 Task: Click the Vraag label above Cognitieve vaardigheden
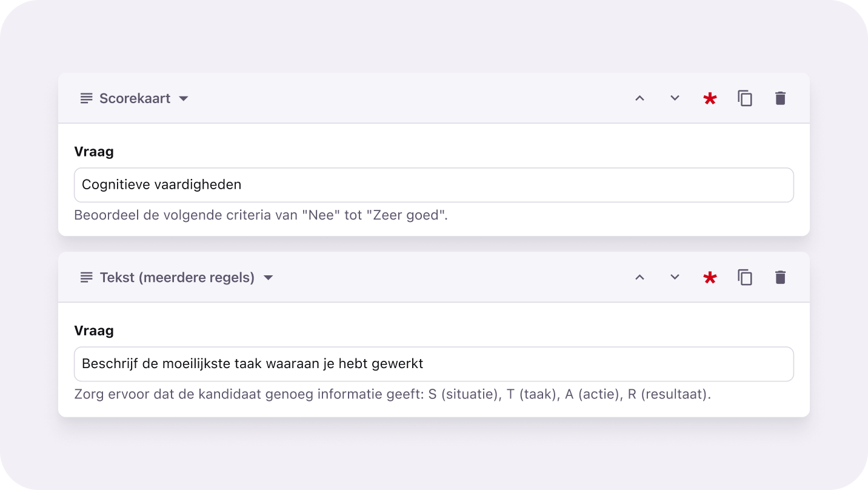[94, 152]
